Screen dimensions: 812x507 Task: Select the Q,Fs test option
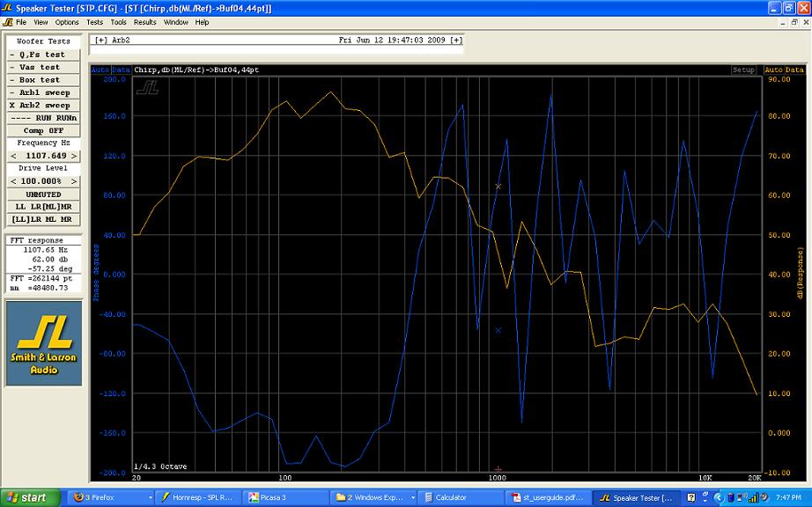pos(43,55)
